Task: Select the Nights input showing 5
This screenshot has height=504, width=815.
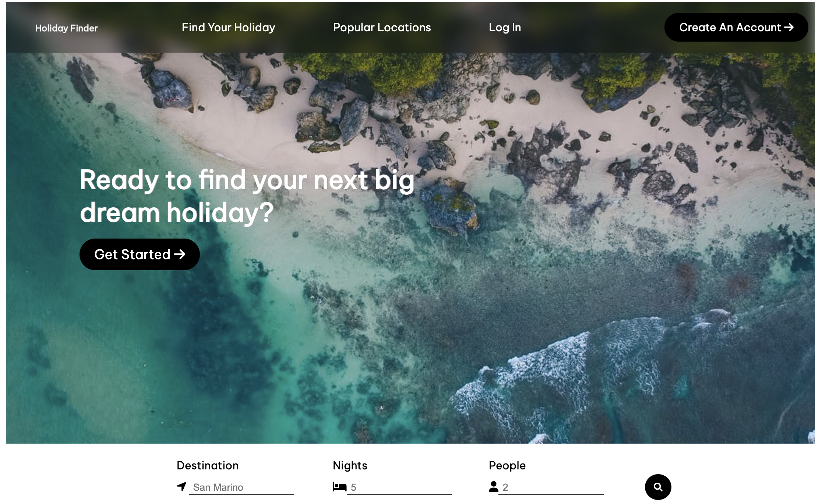Action: click(399, 487)
